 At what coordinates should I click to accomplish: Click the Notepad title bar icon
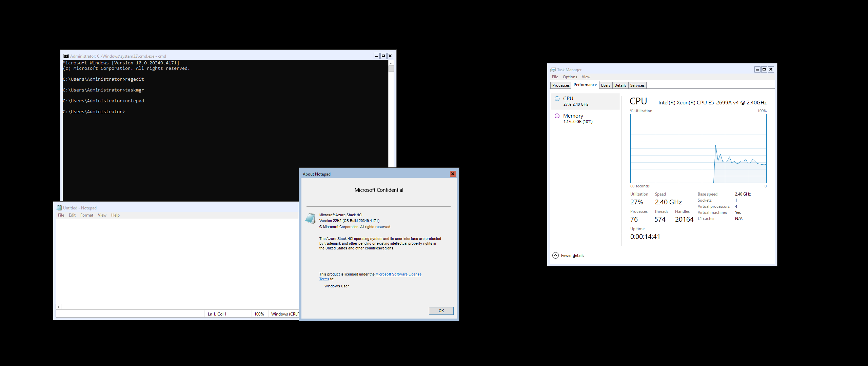pyautogui.click(x=59, y=208)
